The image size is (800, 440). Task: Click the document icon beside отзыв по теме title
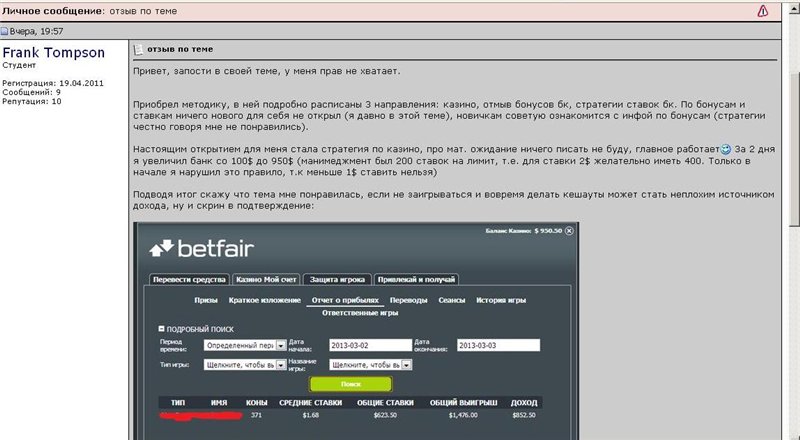(138, 50)
